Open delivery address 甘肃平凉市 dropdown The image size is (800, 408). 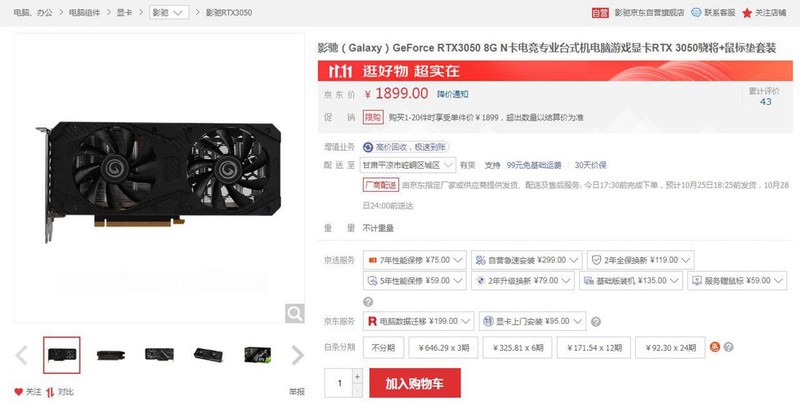408,165
